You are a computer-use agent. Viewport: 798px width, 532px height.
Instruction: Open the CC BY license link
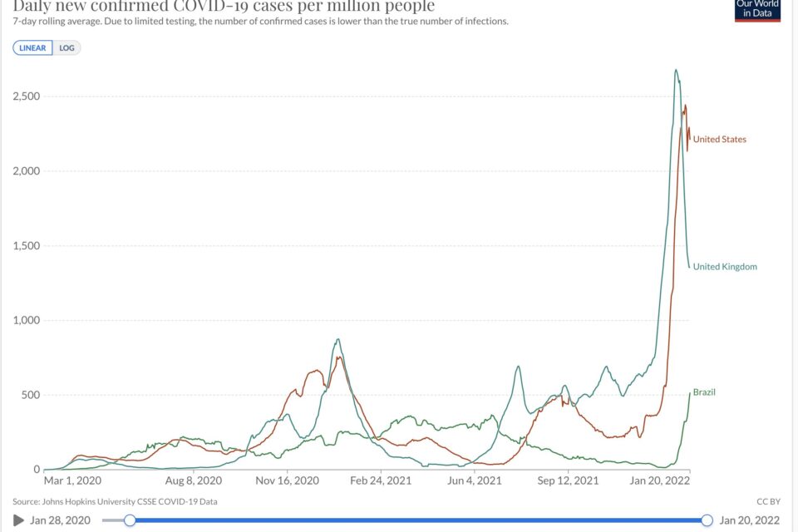point(768,502)
